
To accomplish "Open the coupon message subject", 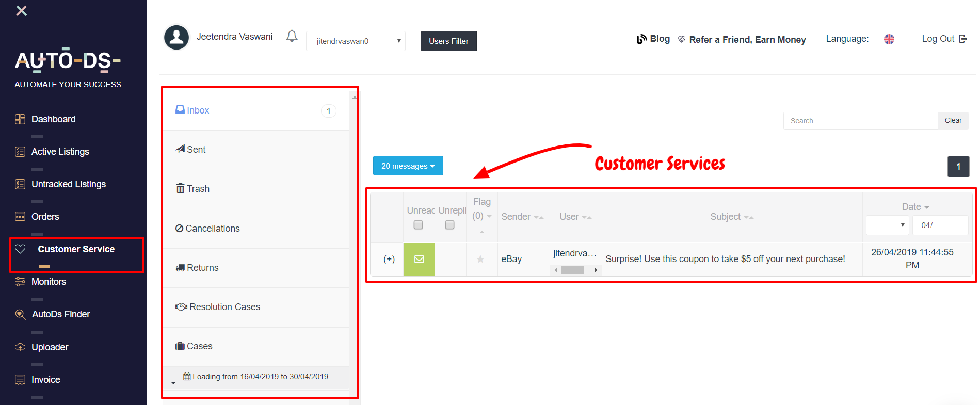I will (725, 259).
